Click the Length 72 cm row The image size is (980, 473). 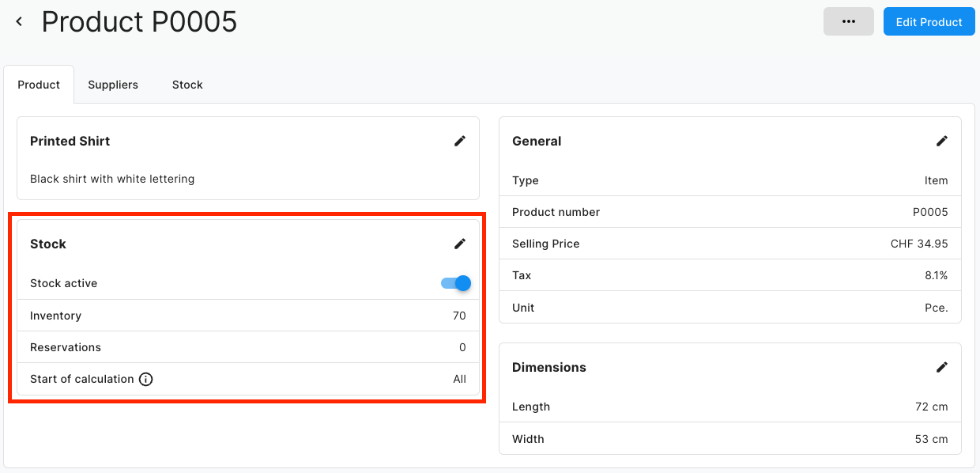tap(730, 407)
